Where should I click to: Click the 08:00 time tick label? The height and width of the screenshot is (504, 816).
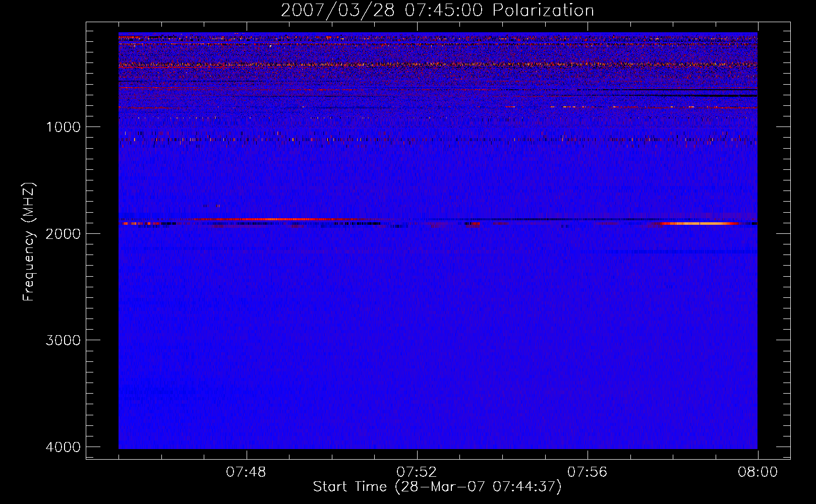pyautogui.click(x=757, y=472)
